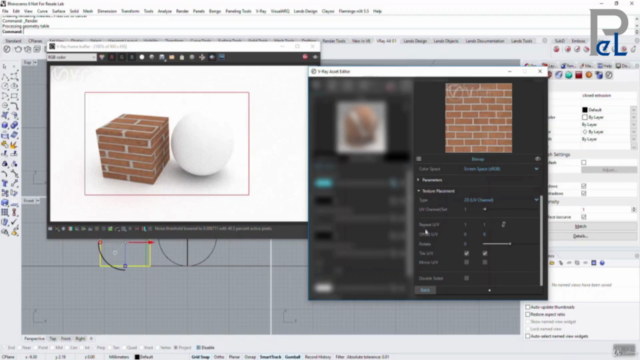Viewport: 640px width, 360px height.
Task: Enable the Double Sided checkbox
Action: (467, 278)
